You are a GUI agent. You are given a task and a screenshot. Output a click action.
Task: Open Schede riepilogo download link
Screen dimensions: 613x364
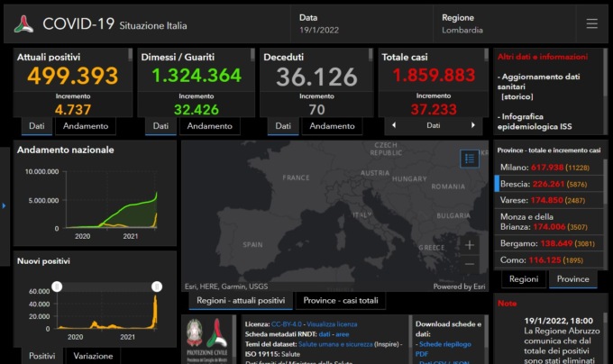click(442, 345)
